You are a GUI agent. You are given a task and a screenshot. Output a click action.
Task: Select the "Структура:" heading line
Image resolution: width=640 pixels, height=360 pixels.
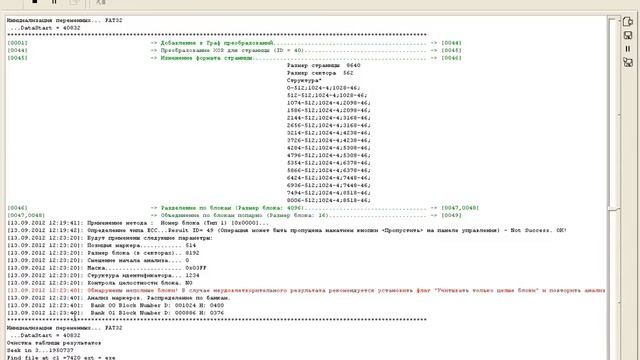304,80
